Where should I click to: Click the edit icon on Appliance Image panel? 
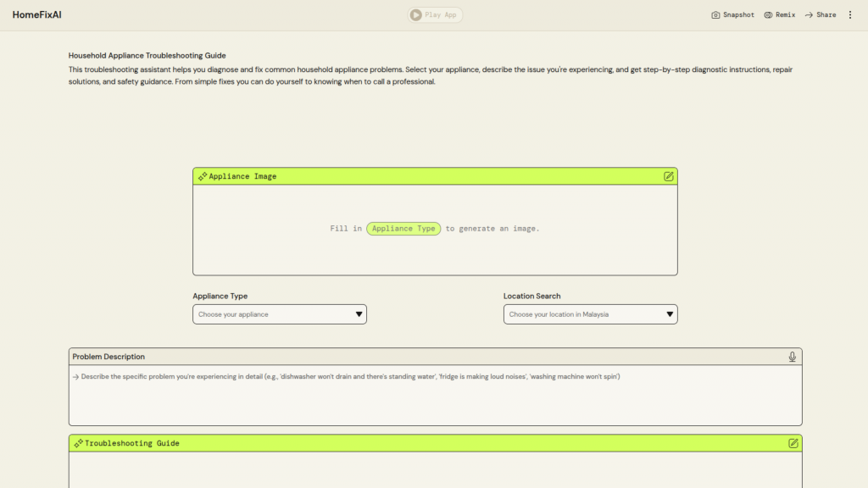coord(669,176)
